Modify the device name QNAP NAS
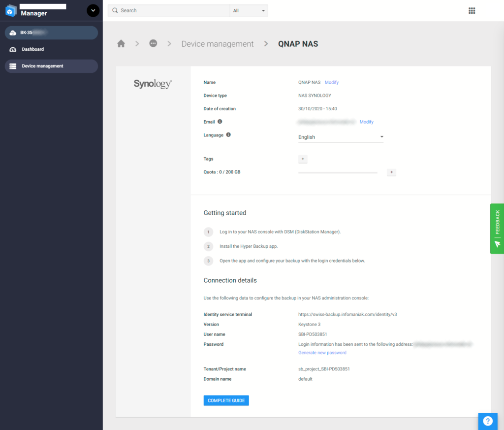 coord(331,82)
